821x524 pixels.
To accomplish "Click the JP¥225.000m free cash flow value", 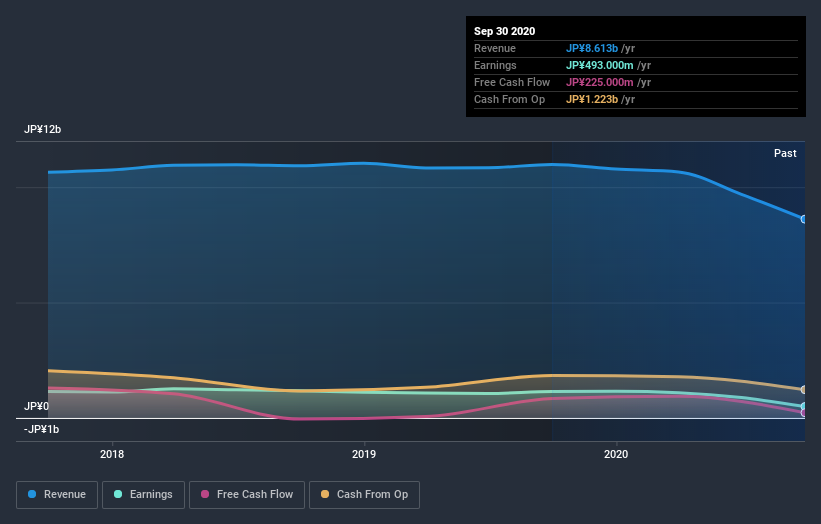I will coord(600,82).
